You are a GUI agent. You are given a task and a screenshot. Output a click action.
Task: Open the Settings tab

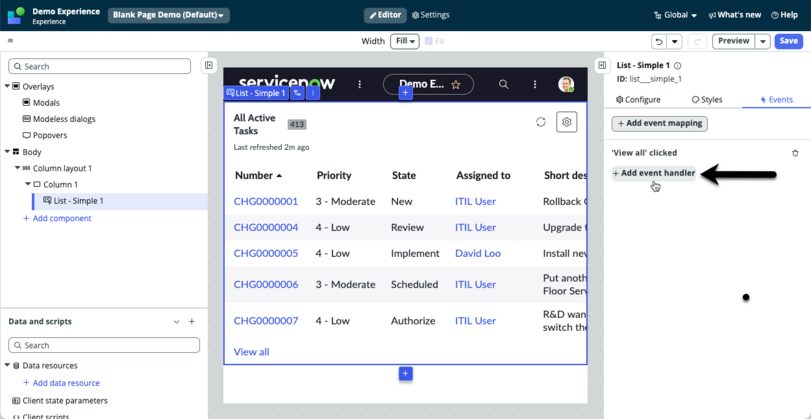click(431, 15)
